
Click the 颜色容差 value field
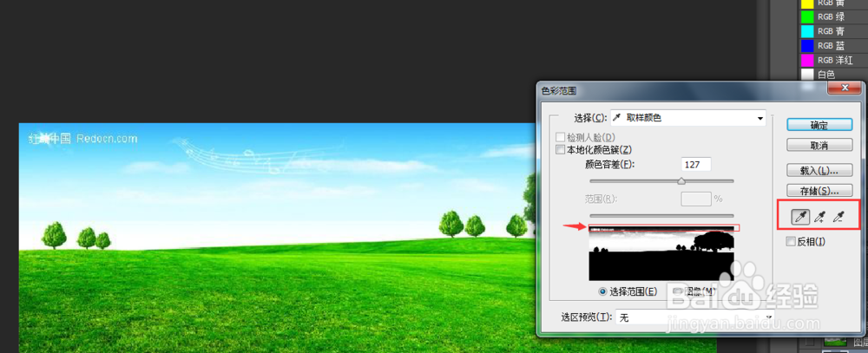[x=696, y=164]
